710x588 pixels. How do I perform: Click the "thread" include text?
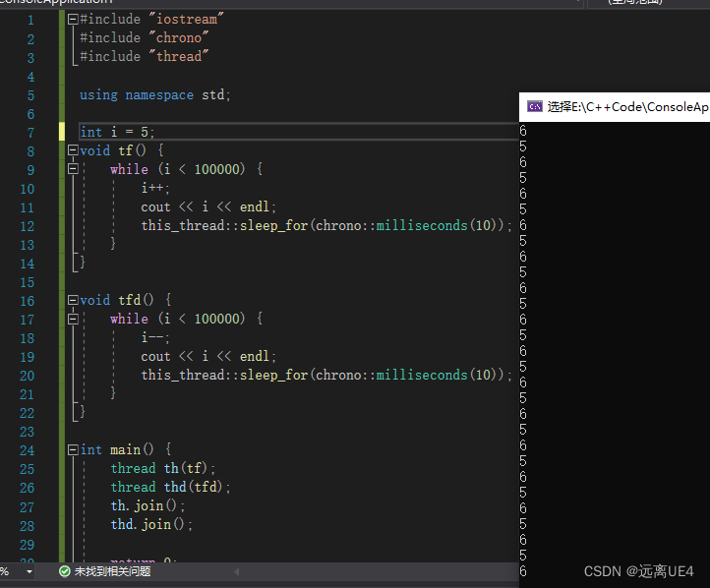pos(178,56)
